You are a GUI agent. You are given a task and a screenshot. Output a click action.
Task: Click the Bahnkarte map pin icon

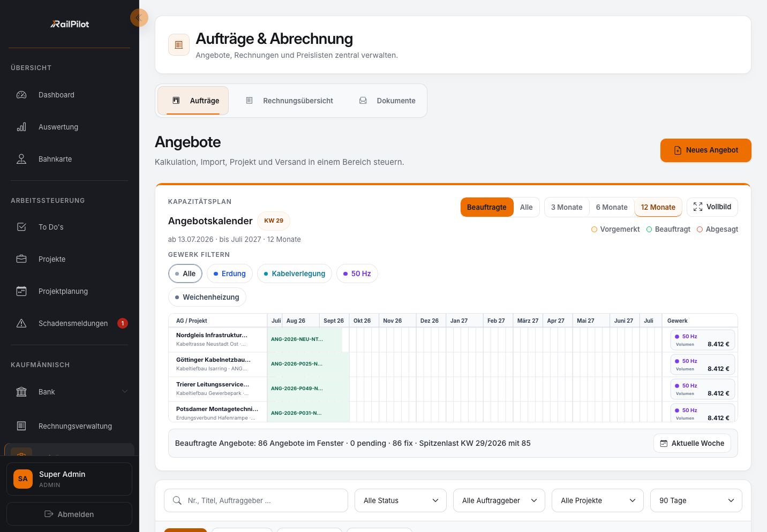point(21,159)
